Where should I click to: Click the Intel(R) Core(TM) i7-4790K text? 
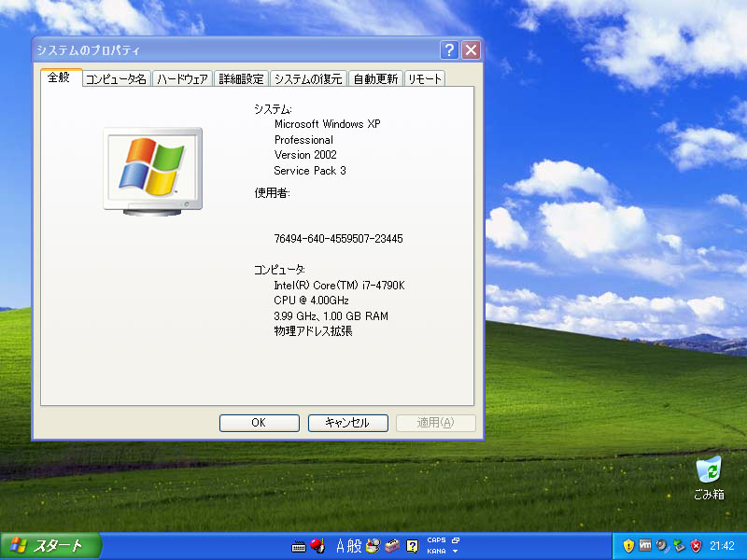tap(339, 286)
